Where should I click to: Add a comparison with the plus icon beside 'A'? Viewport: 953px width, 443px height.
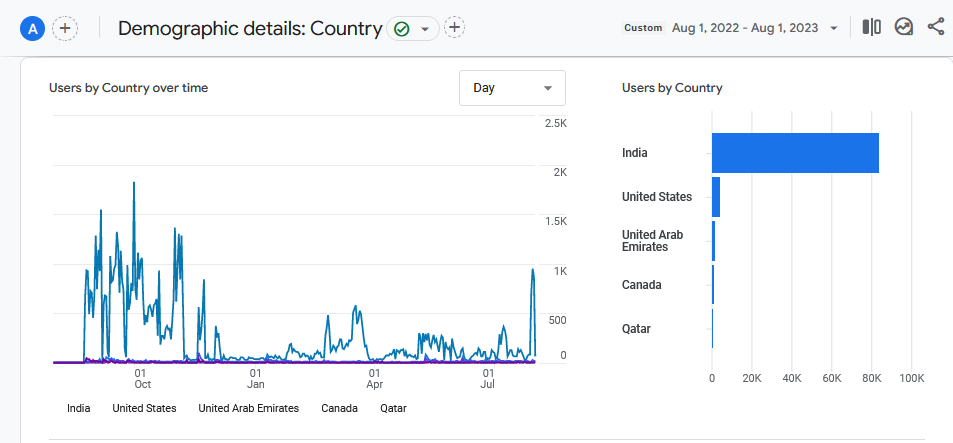point(65,28)
